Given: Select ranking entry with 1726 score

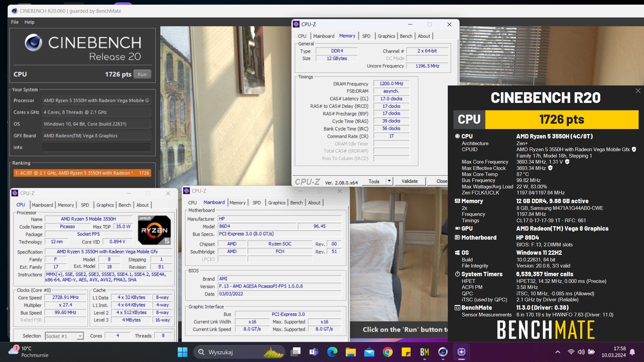Looking at the screenshot, I should point(82,173).
